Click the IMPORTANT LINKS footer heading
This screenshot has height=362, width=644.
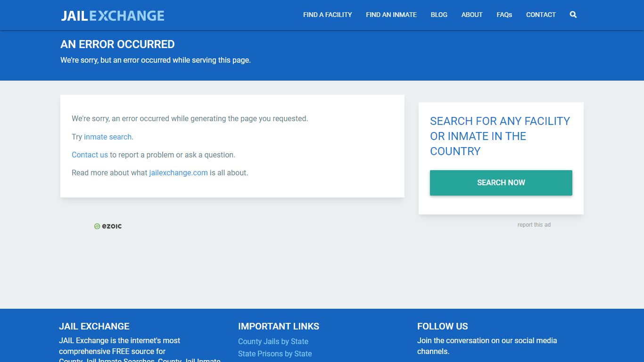coord(279,326)
